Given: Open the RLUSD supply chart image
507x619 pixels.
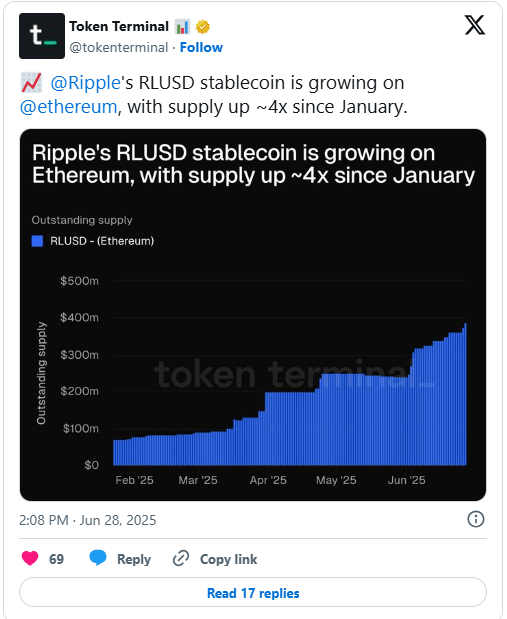Looking at the screenshot, I should pos(253,315).
